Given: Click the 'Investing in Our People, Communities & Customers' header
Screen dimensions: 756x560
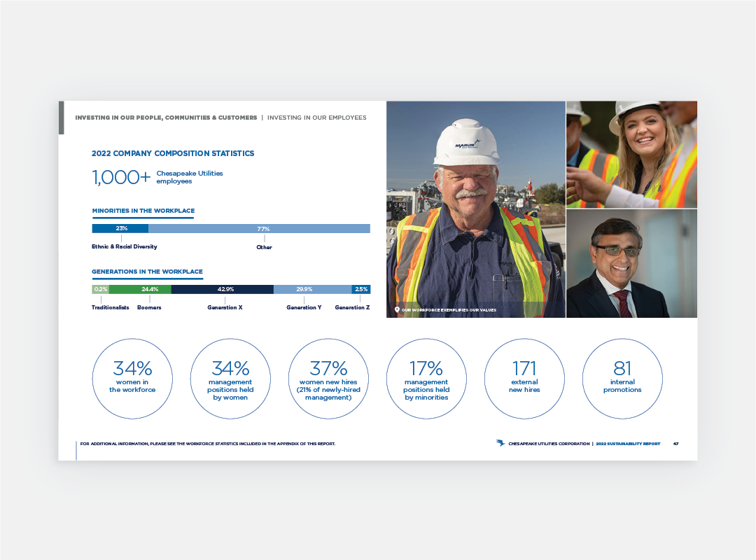Looking at the screenshot, I should [166, 118].
